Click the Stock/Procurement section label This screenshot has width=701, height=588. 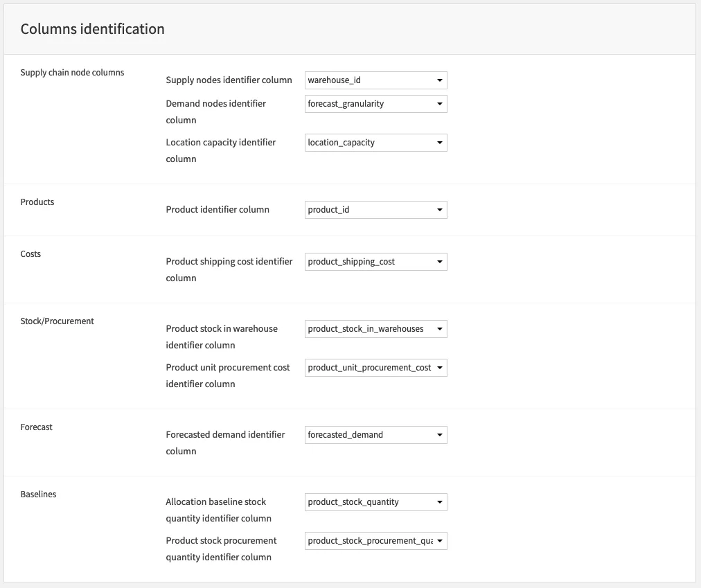click(57, 321)
